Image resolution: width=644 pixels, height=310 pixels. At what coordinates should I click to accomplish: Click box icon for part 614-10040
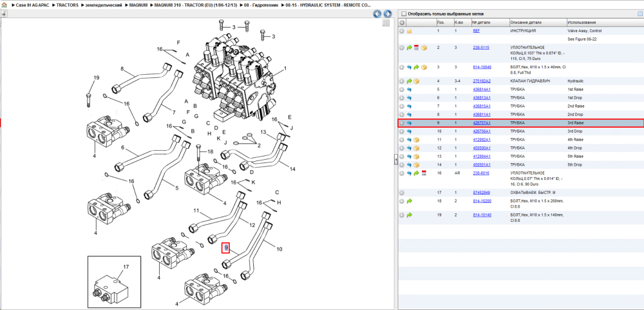pyautogui.click(x=424, y=67)
